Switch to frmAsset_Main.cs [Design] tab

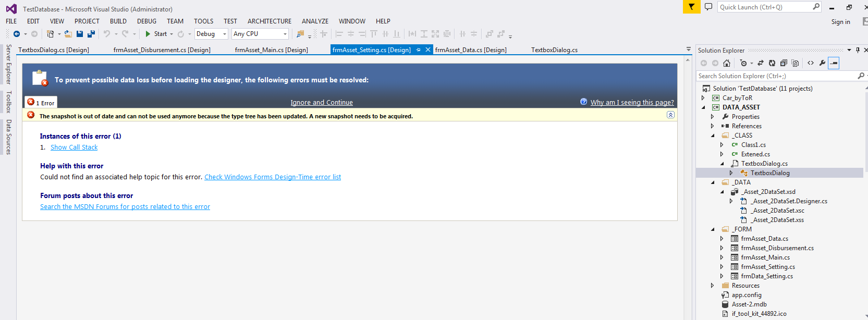[x=271, y=50]
